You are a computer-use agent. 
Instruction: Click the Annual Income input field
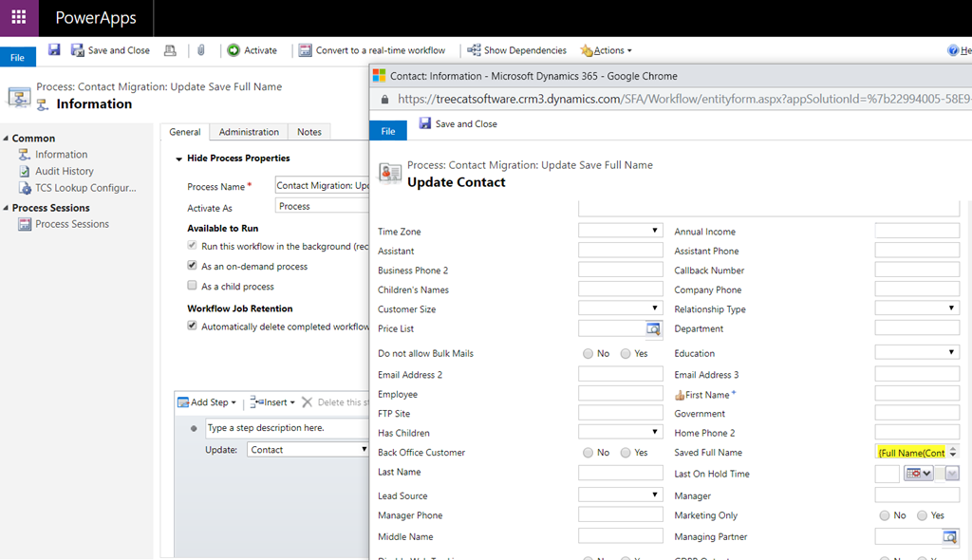918,232
